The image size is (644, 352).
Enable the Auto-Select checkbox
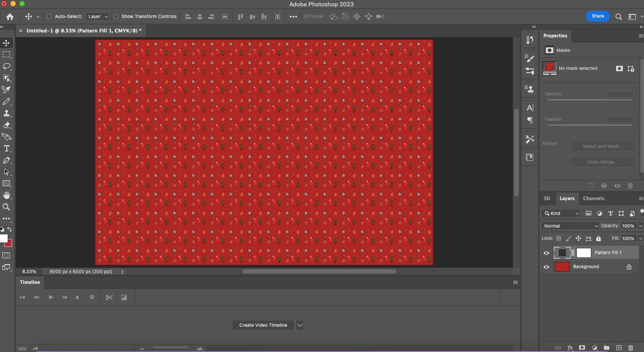coord(49,17)
